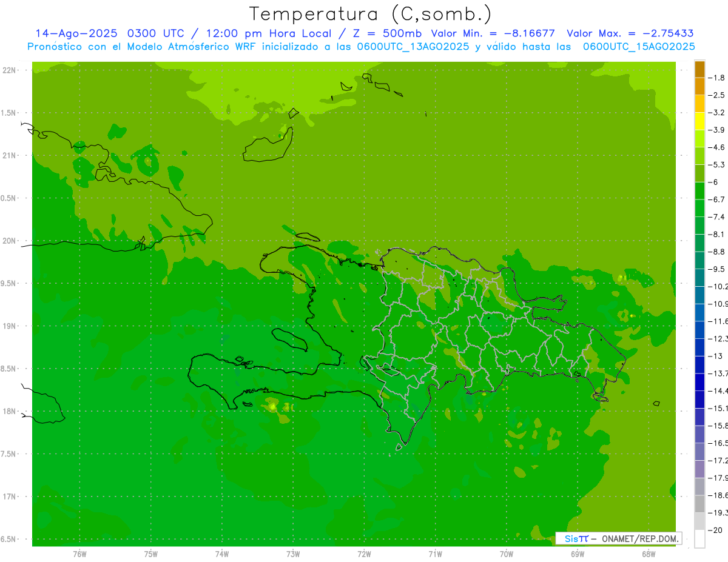Click the '72W' longitude axis label
This screenshot has height=562, width=728.
[x=364, y=554]
